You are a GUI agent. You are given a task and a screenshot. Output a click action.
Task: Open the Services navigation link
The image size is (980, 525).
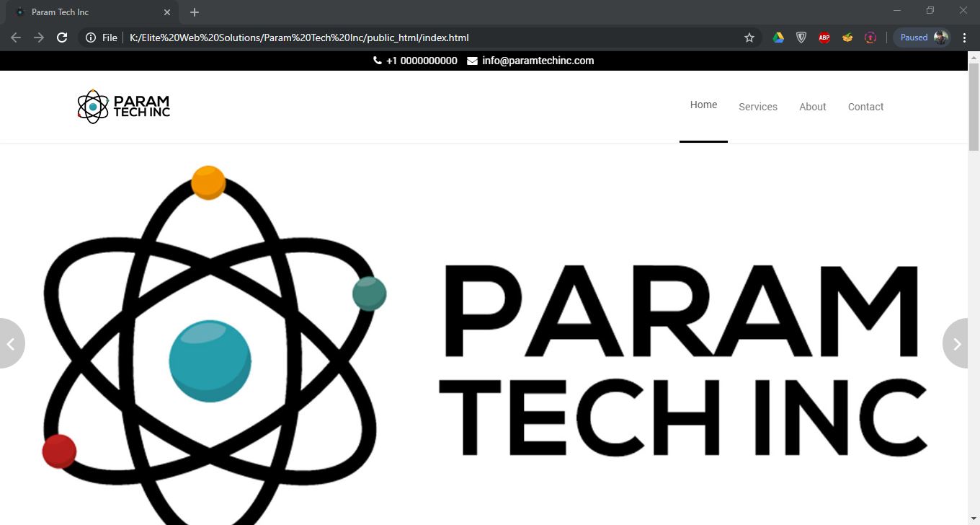[758, 107]
